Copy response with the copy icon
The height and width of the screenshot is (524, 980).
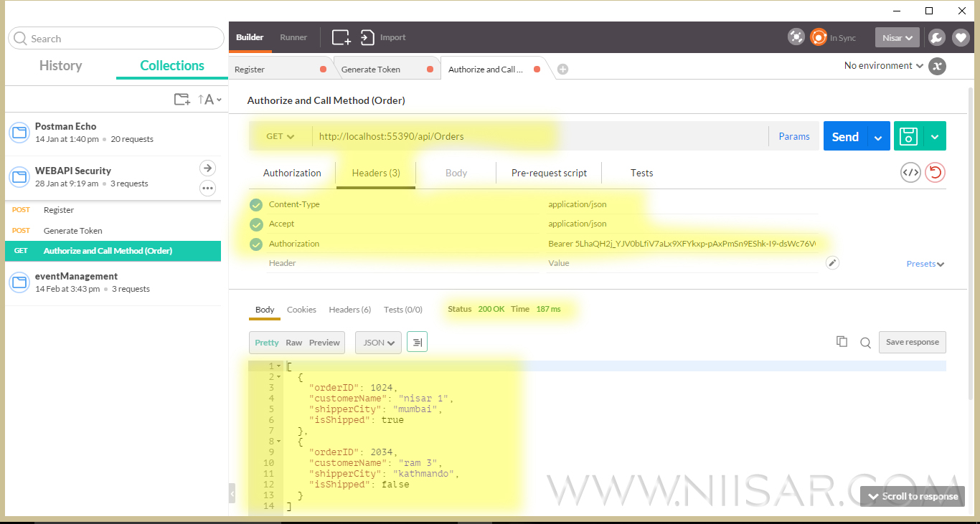click(842, 342)
